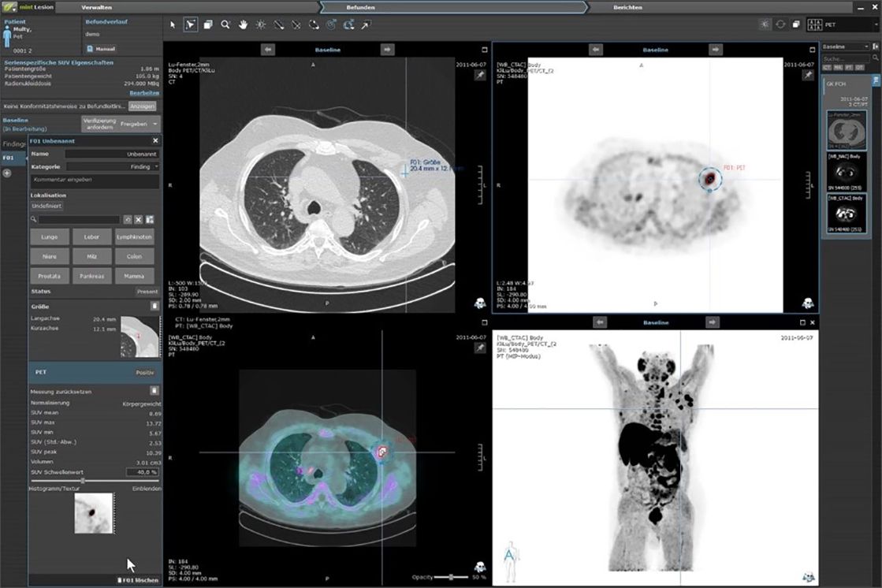Toggle the finding status Present
Image resolution: width=882 pixels, height=588 pixels.
[147, 292]
